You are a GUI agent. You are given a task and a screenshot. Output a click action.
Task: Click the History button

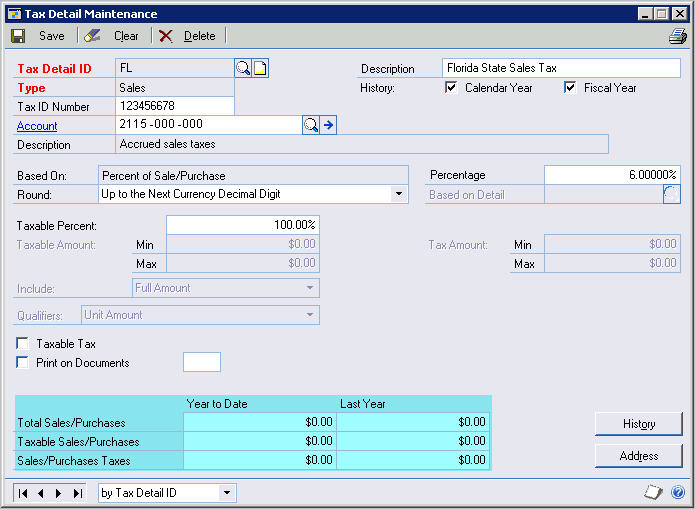click(638, 424)
